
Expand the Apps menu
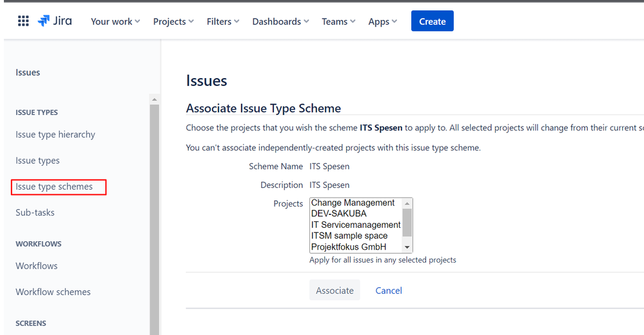click(x=383, y=21)
